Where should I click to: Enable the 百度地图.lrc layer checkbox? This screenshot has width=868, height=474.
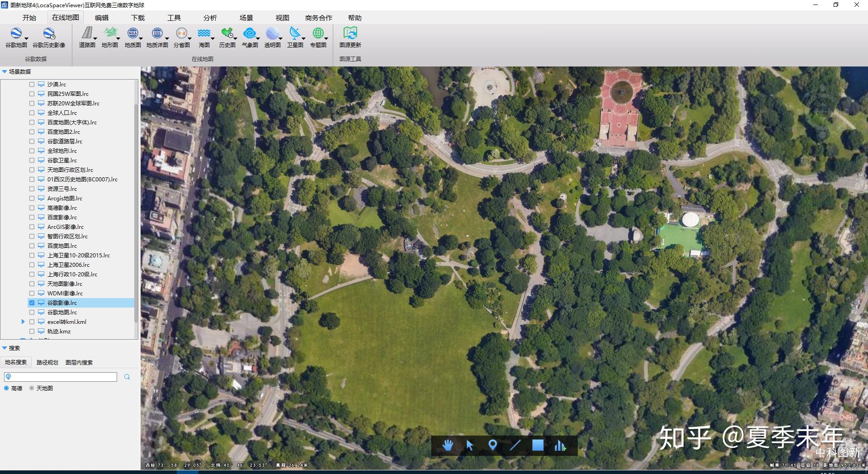point(32,246)
